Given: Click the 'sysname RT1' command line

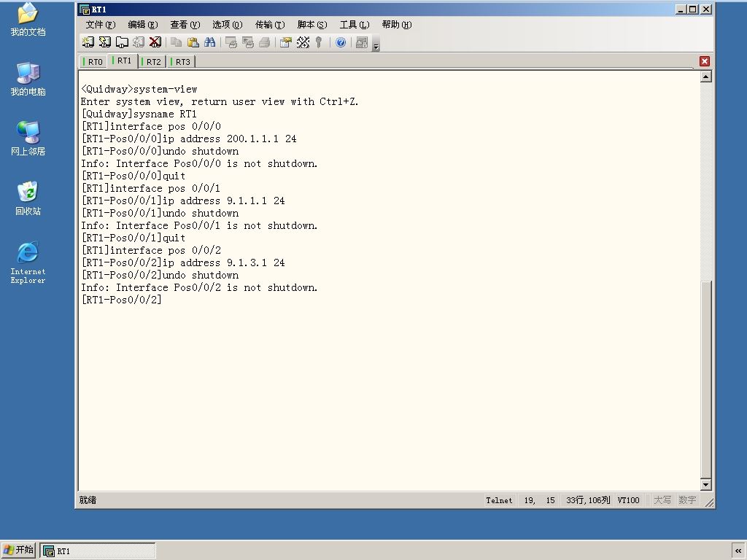Looking at the screenshot, I should [x=139, y=114].
